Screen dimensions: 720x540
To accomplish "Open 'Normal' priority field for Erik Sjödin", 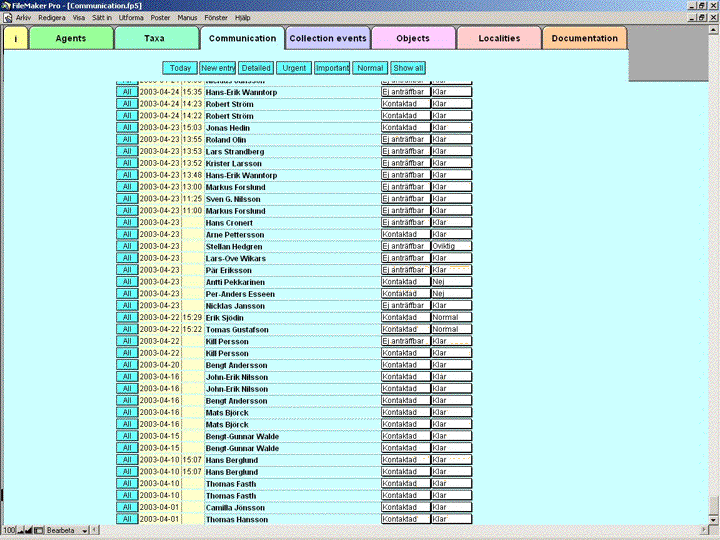I will point(450,318).
